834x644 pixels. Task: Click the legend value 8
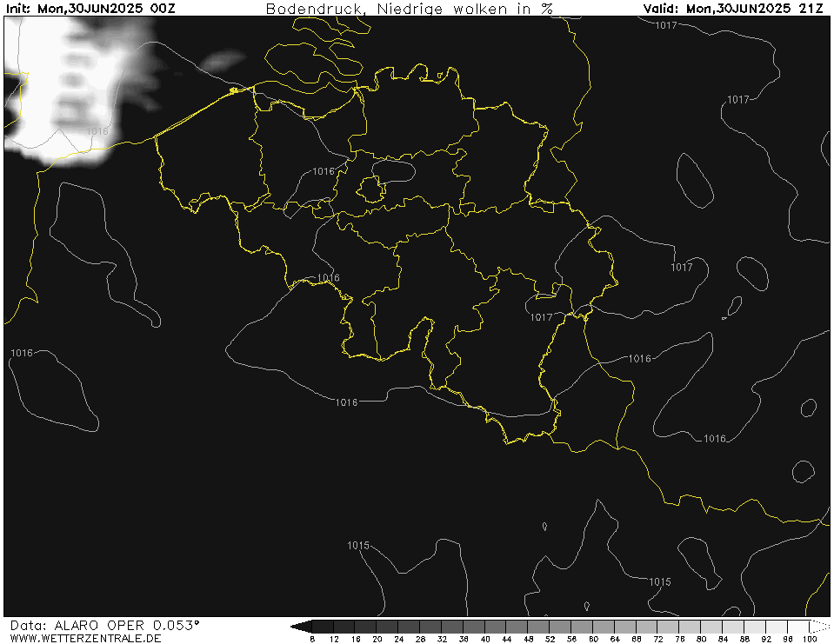coord(312,639)
